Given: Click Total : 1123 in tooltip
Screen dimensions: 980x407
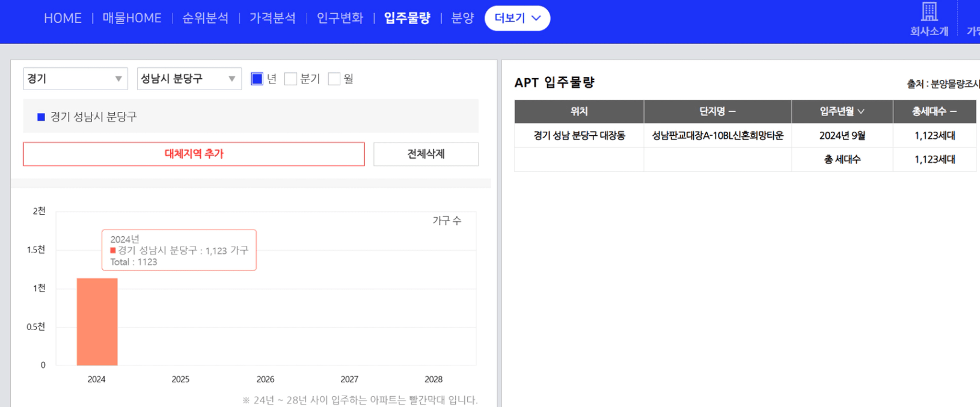Looking at the screenshot, I should pos(133,262).
